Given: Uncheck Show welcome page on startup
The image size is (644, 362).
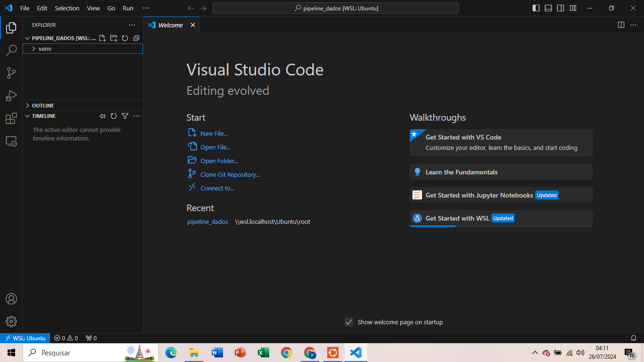Looking at the screenshot, I should pyautogui.click(x=349, y=322).
